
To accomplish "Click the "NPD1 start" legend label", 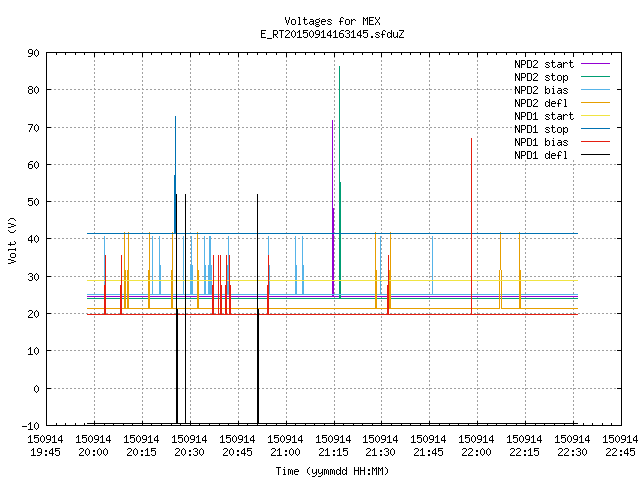I will click(544, 116).
